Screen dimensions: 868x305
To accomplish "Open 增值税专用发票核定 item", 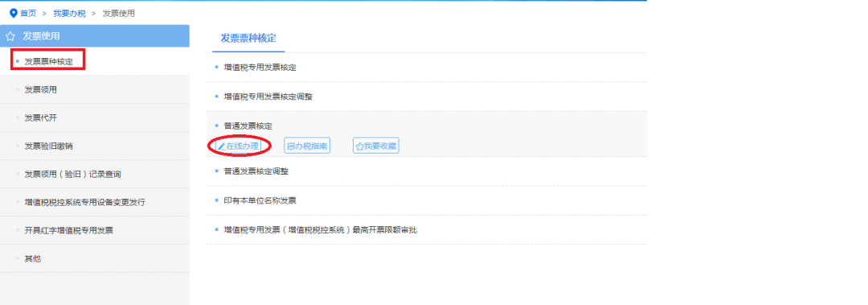I will tap(260, 67).
